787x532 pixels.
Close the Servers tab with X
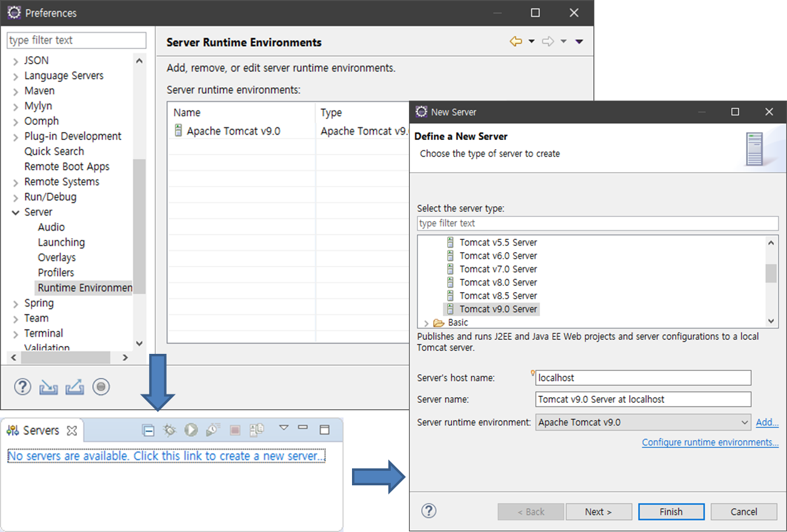[x=71, y=431]
